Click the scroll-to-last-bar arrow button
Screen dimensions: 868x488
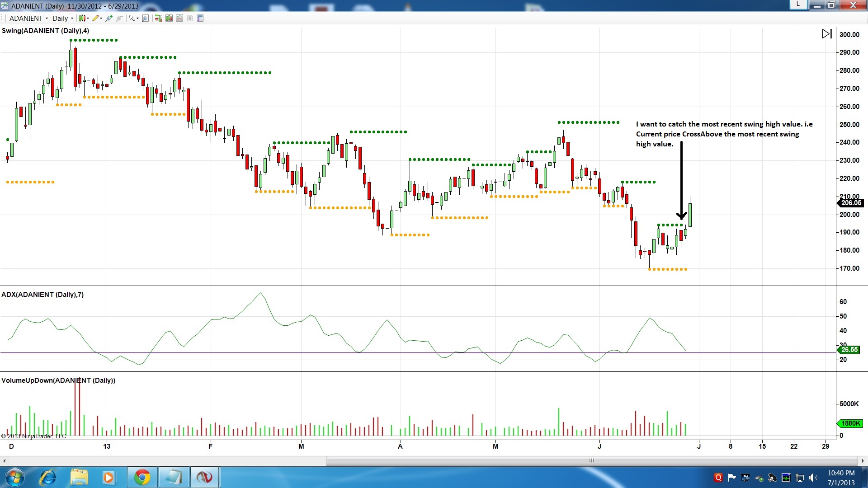(x=826, y=34)
